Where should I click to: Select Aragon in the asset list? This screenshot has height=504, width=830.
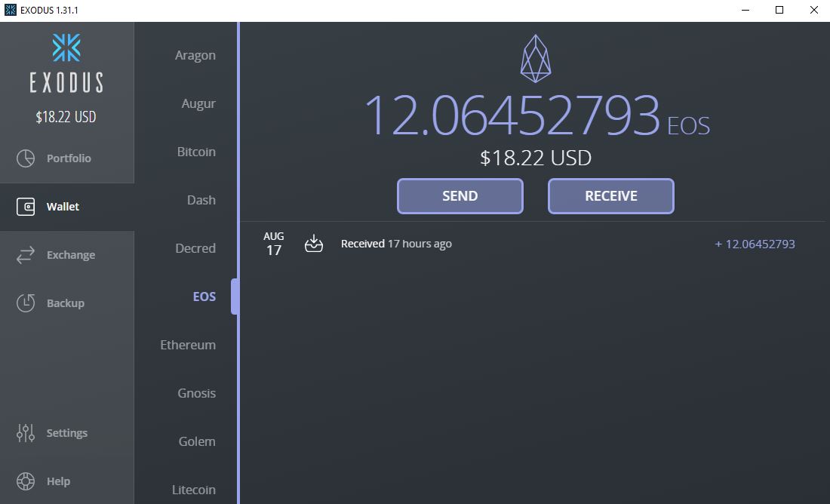[195, 55]
